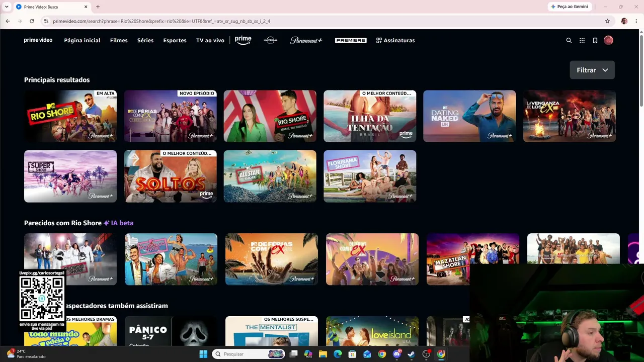Click the prime video logo
This screenshot has width=644, height=362.
[38, 40]
